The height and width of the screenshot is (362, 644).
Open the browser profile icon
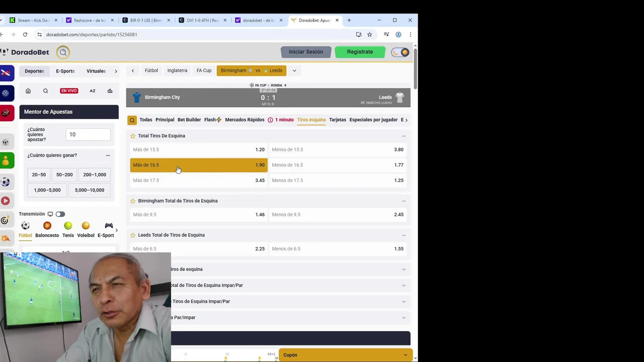coord(398,35)
